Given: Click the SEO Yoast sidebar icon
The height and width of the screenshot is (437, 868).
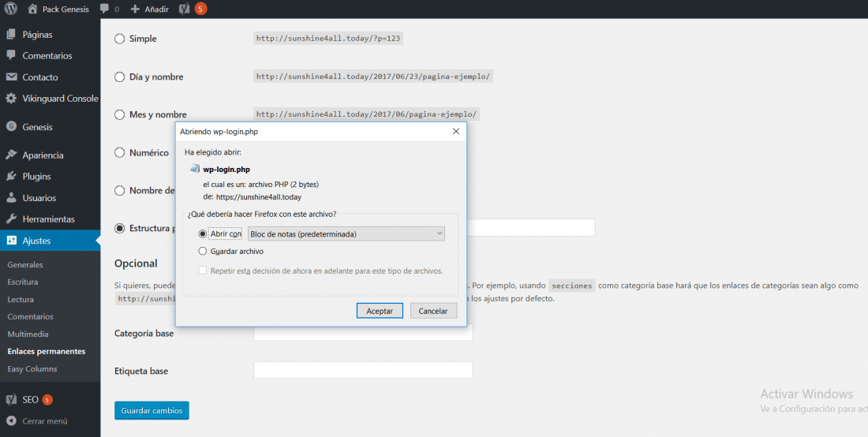Looking at the screenshot, I should [x=11, y=399].
